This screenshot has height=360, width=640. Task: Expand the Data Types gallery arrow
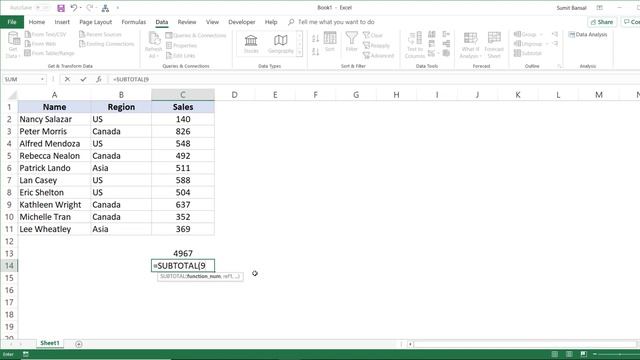[300, 52]
